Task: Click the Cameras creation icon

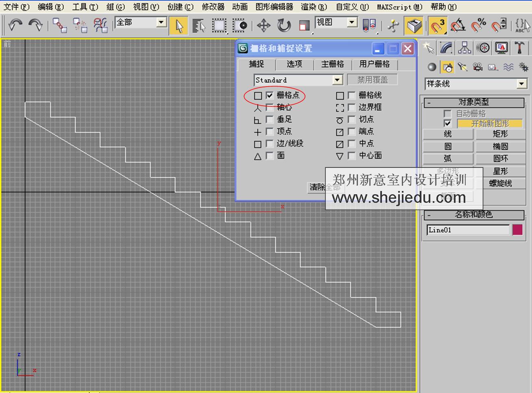Action: click(x=477, y=67)
